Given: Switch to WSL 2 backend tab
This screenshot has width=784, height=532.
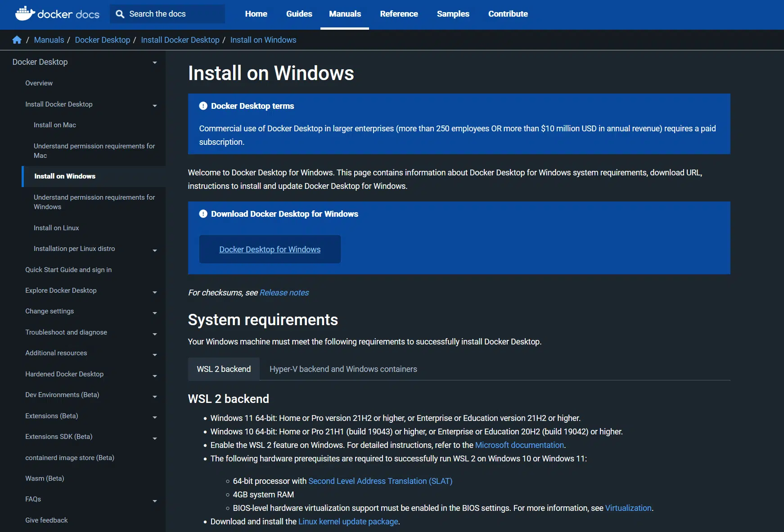Looking at the screenshot, I should pos(224,369).
